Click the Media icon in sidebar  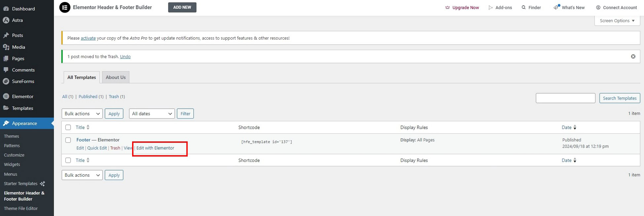6,47
